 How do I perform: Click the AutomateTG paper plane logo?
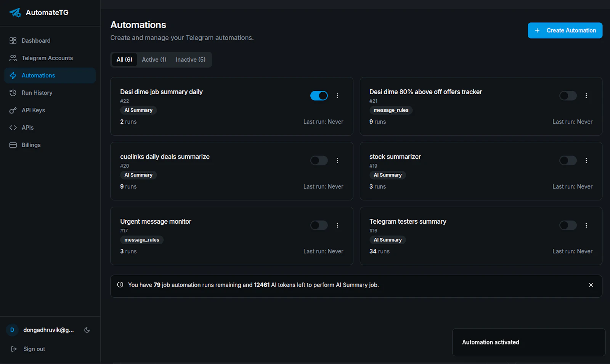pyautogui.click(x=15, y=13)
